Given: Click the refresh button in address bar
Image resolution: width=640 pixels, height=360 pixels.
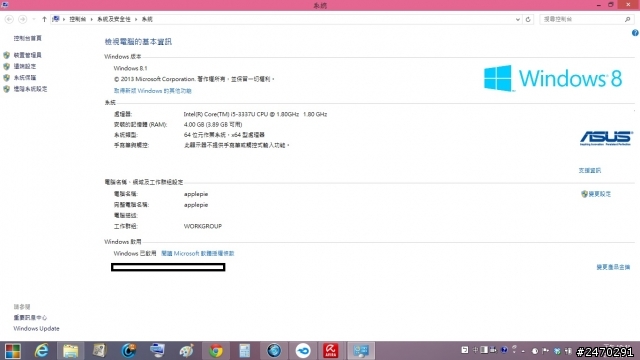Looking at the screenshot, I should (x=528, y=19).
